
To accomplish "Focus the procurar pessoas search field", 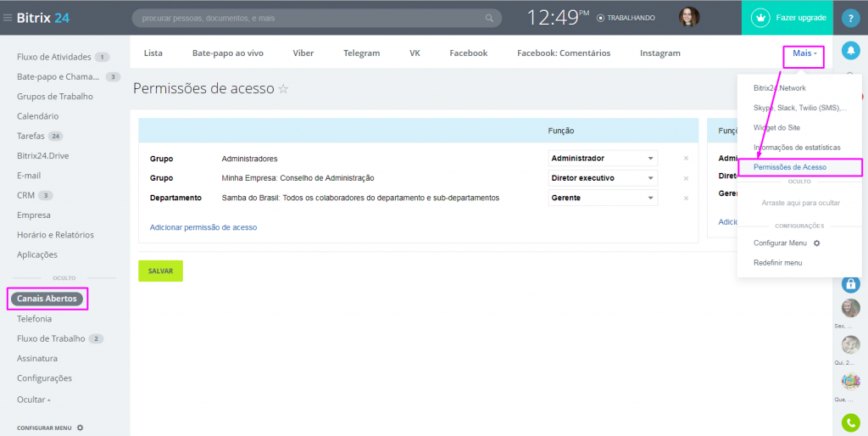I will tap(317, 19).
